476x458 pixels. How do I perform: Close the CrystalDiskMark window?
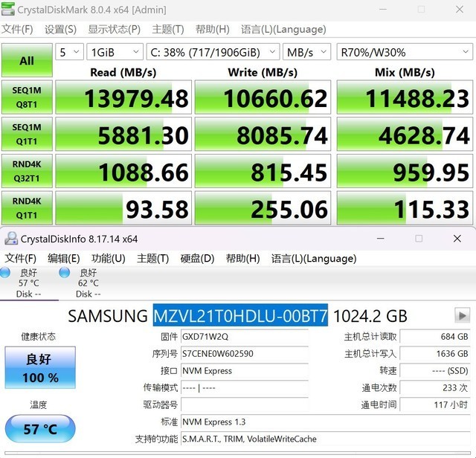(x=460, y=9)
